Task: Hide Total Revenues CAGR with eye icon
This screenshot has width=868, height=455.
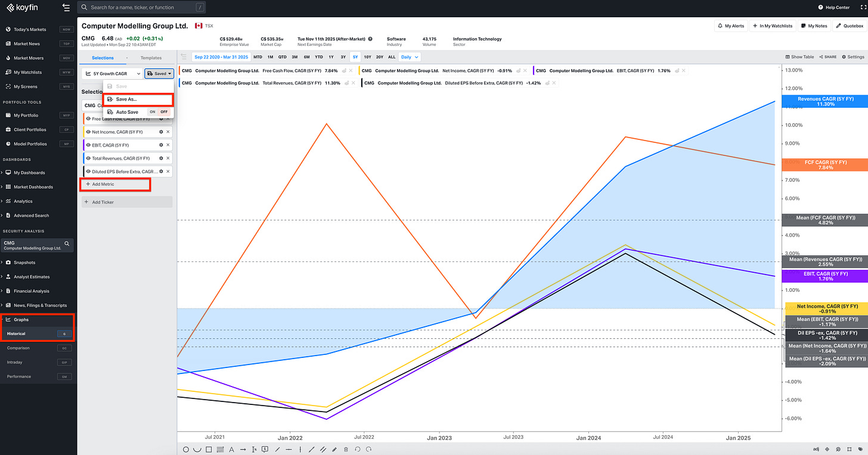Action: point(89,158)
